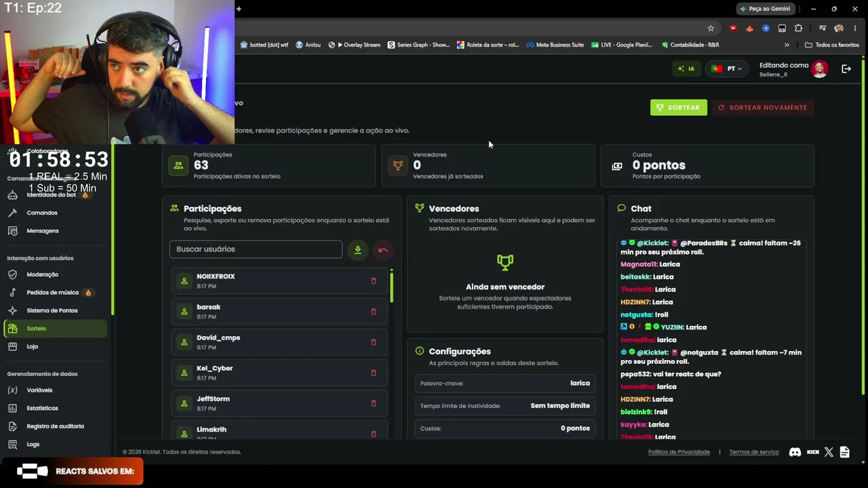Expand the hidden bookmarks overflow chevron
This screenshot has width=868, height=488.
point(787,45)
